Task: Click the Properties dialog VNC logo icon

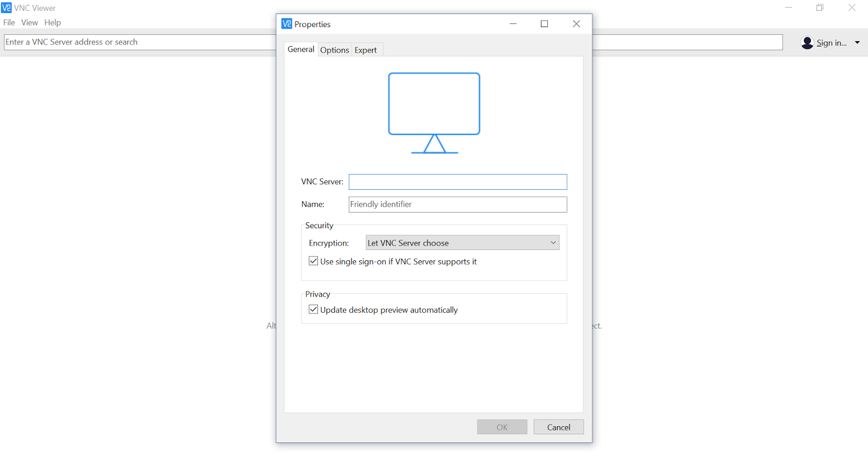Action: click(x=286, y=24)
